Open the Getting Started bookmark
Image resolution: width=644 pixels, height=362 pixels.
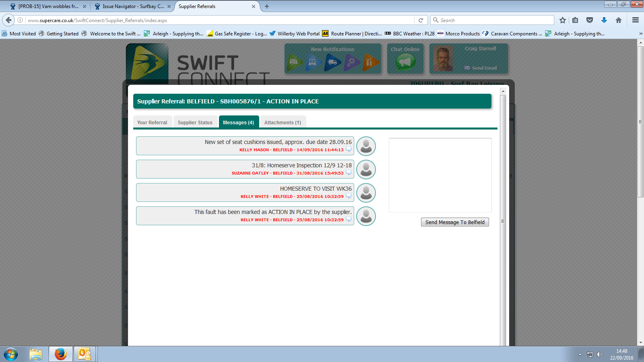59,34
